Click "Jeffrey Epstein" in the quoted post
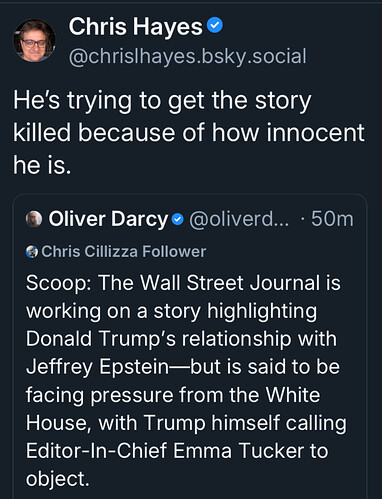Screen dimensions: 382x499 tap(98, 367)
